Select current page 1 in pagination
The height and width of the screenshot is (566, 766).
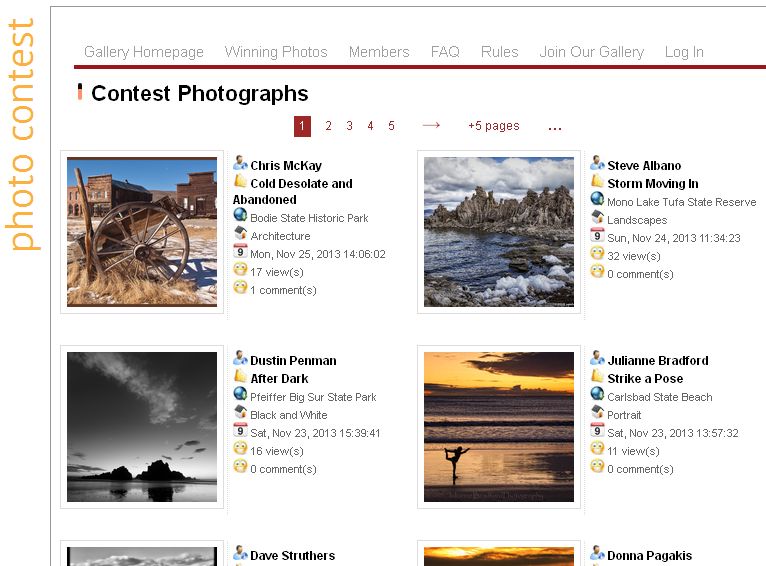coord(302,126)
